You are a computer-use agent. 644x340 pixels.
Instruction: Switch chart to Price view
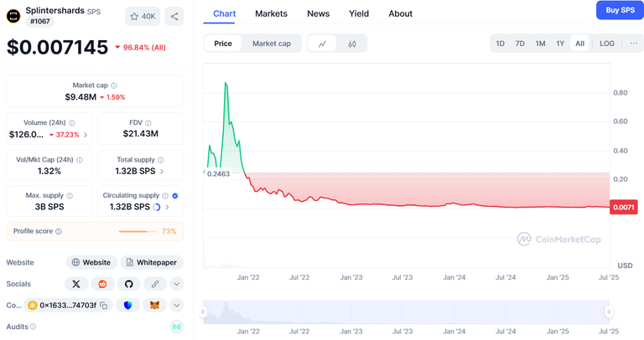pos(223,44)
